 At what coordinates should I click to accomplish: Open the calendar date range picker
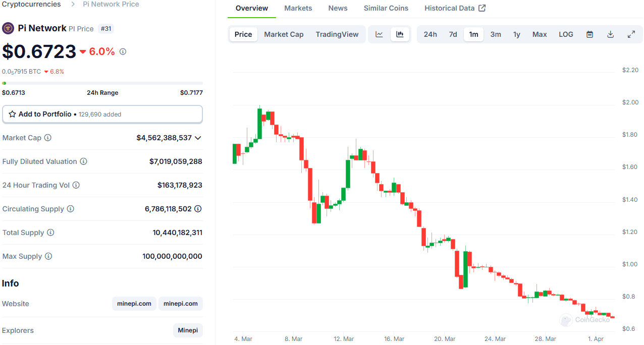589,34
